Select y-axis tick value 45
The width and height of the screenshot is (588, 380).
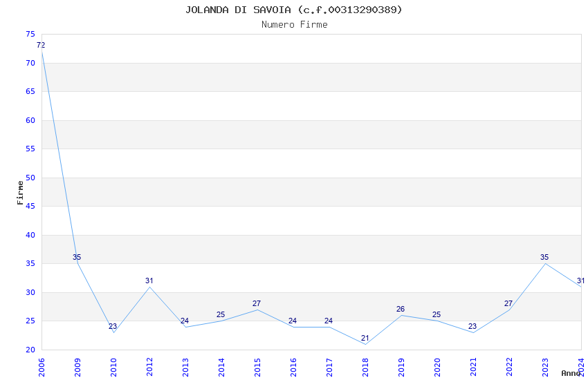click(x=30, y=206)
